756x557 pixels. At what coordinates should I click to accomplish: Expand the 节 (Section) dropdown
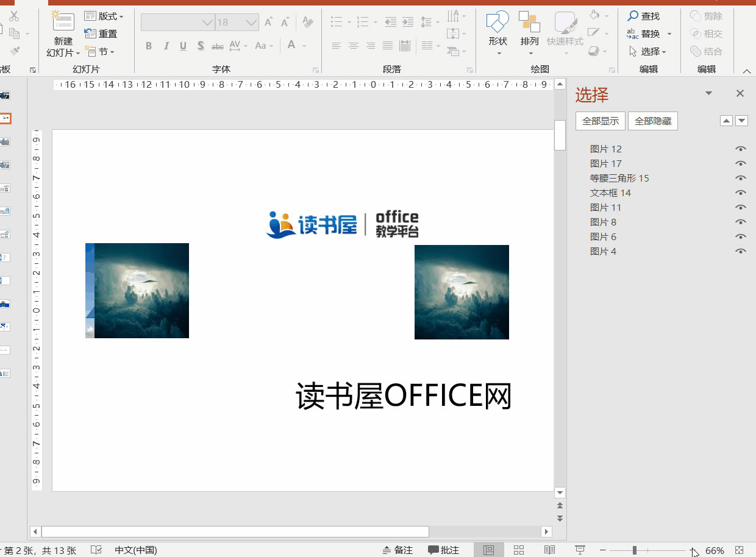(104, 52)
